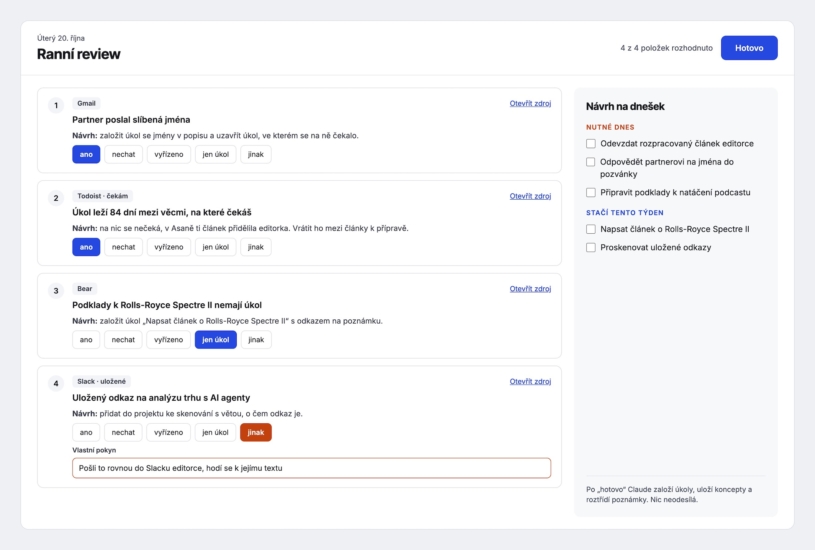The width and height of the screenshot is (815, 550).
Task: Click '4 z 4 položek rozhodnuto' status text
Action: pyautogui.click(x=666, y=48)
